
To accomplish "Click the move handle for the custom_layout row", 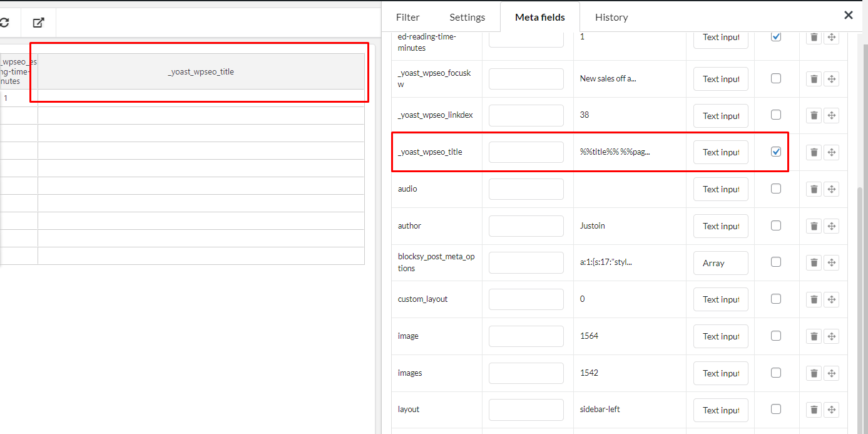I will 832,299.
